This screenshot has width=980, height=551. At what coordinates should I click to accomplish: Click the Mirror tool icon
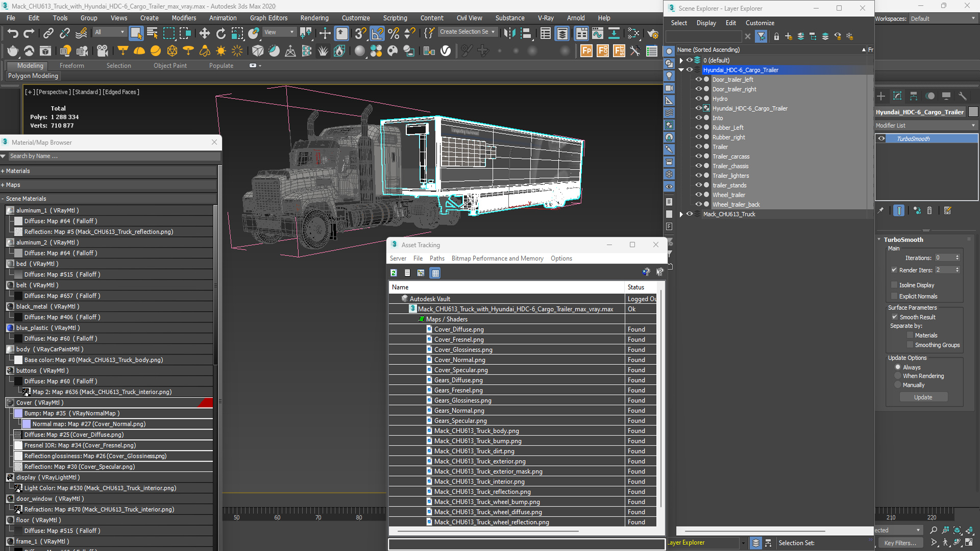[x=509, y=34]
